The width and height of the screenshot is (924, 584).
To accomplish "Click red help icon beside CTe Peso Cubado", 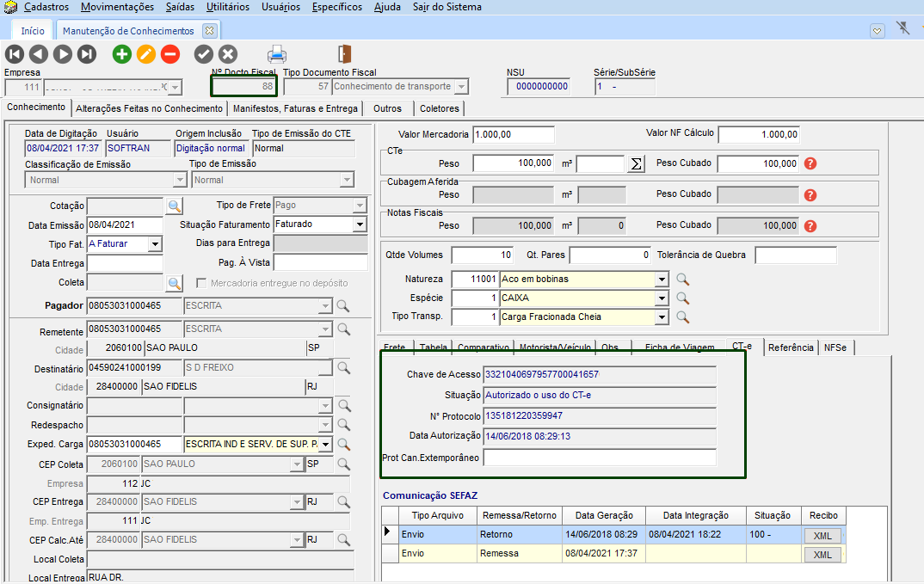I will coord(810,163).
